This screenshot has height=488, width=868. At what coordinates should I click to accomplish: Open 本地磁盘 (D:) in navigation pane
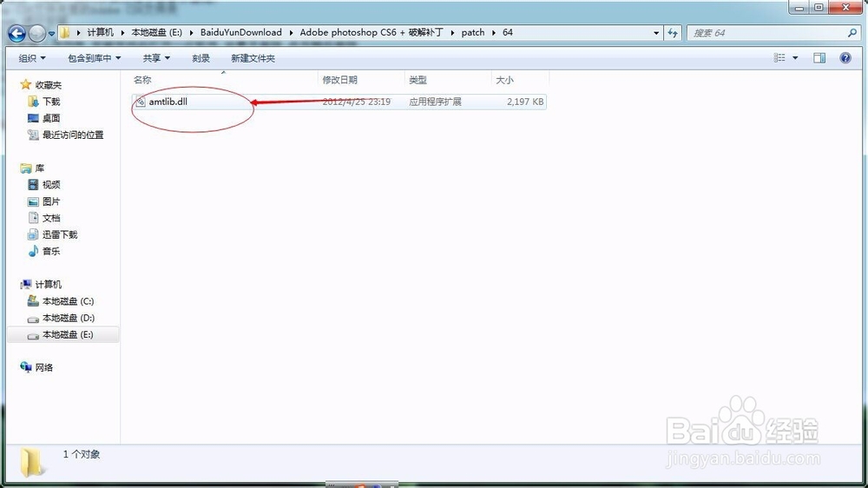tap(69, 318)
